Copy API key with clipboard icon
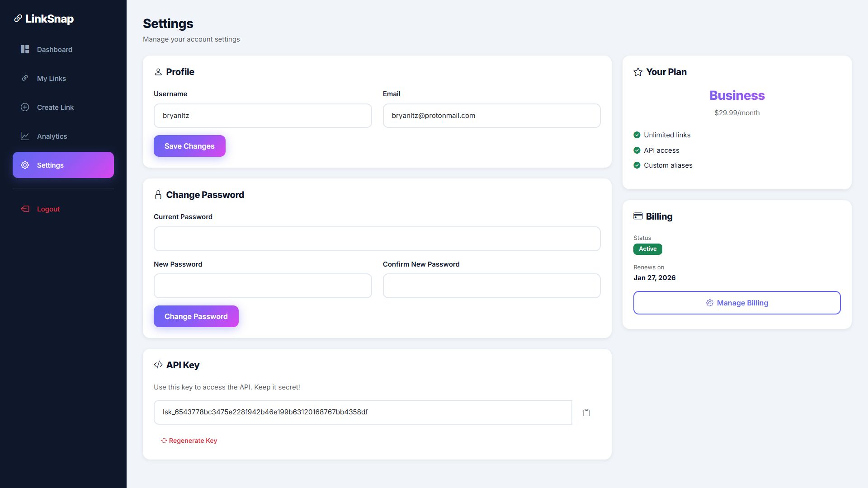The height and width of the screenshot is (488, 868). (586, 413)
